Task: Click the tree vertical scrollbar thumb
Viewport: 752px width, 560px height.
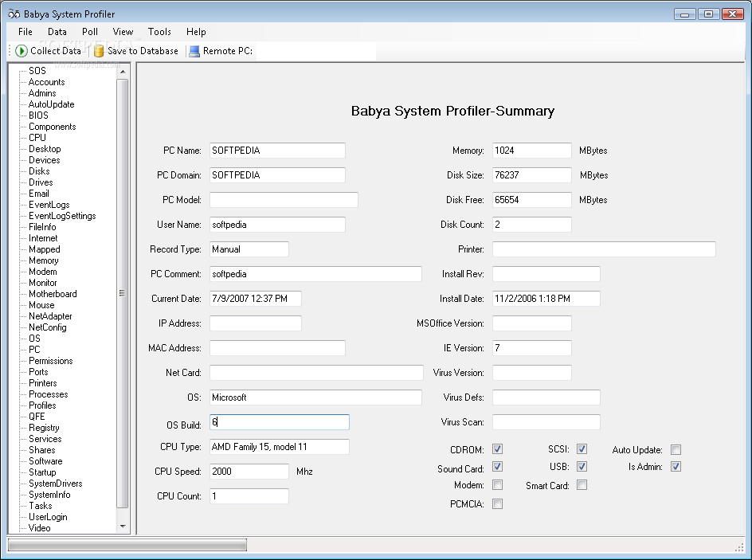Action: (123, 293)
